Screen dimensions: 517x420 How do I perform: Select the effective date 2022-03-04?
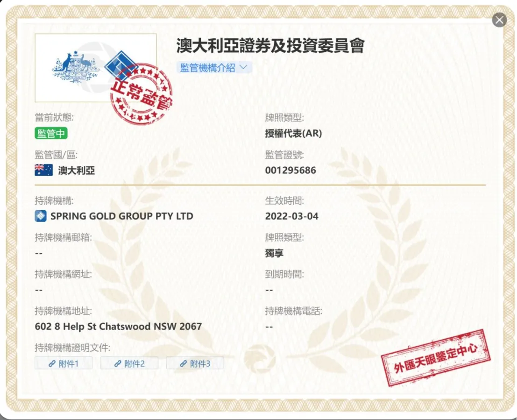pos(292,216)
